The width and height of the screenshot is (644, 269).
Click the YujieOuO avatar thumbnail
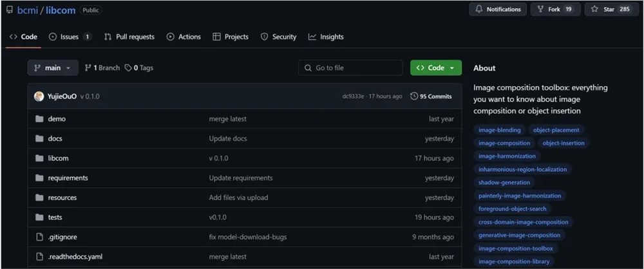[39, 97]
